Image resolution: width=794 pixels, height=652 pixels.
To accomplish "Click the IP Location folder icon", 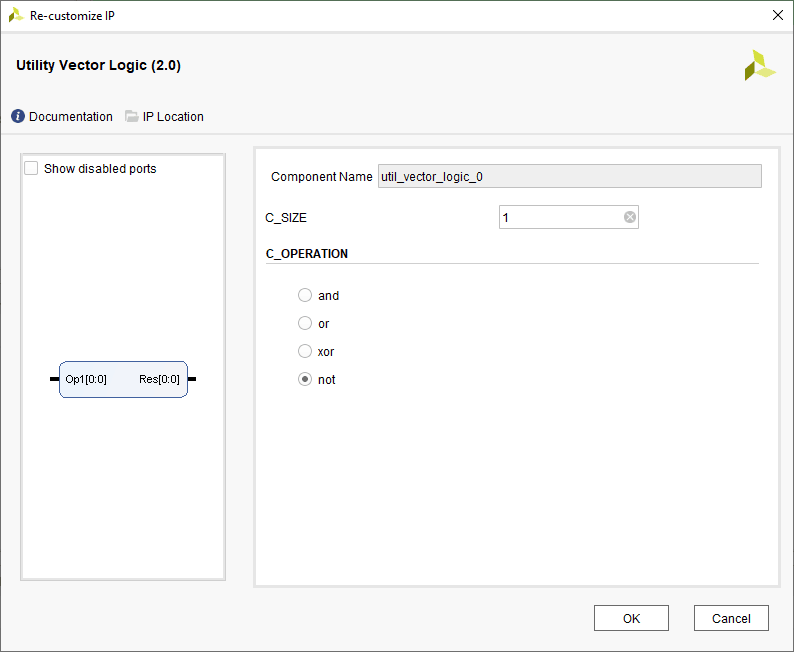I will pos(132,117).
